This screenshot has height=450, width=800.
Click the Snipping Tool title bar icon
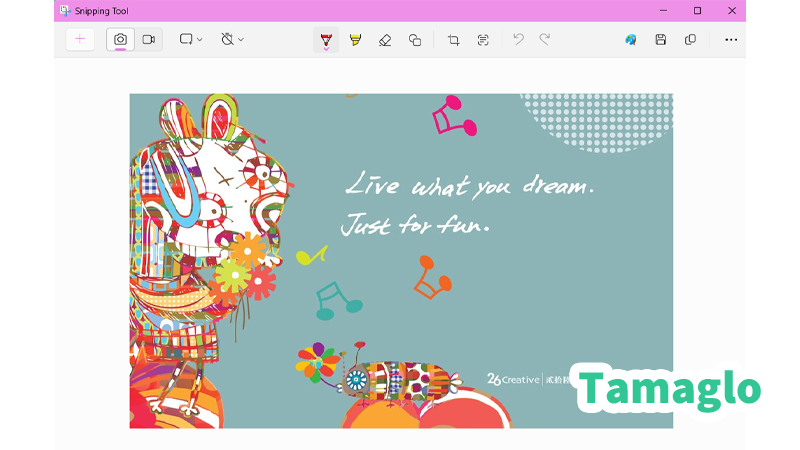click(x=64, y=10)
